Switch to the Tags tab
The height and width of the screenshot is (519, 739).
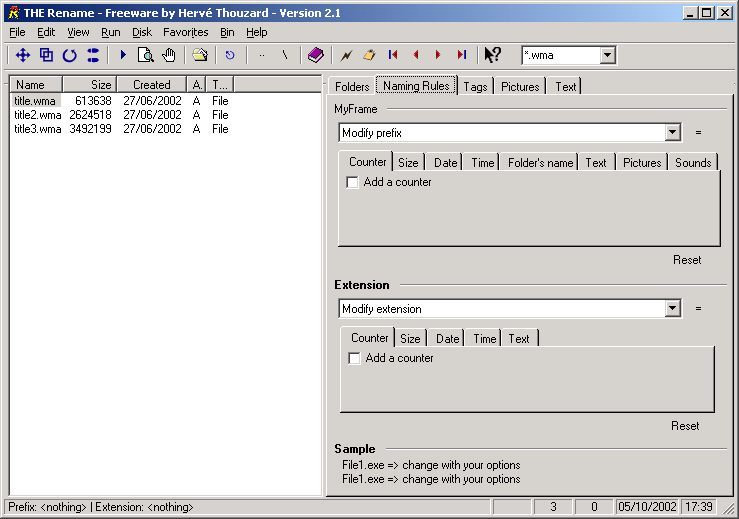click(x=475, y=87)
